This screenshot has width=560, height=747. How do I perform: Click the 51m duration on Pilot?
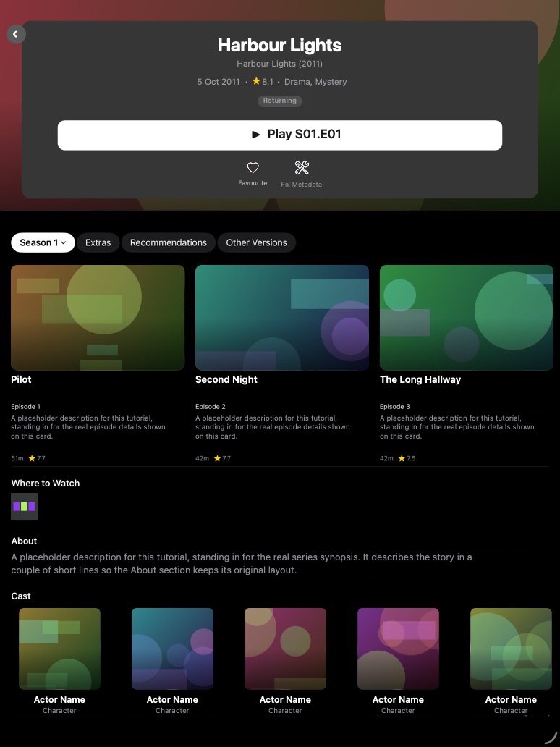tap(17, 458)
